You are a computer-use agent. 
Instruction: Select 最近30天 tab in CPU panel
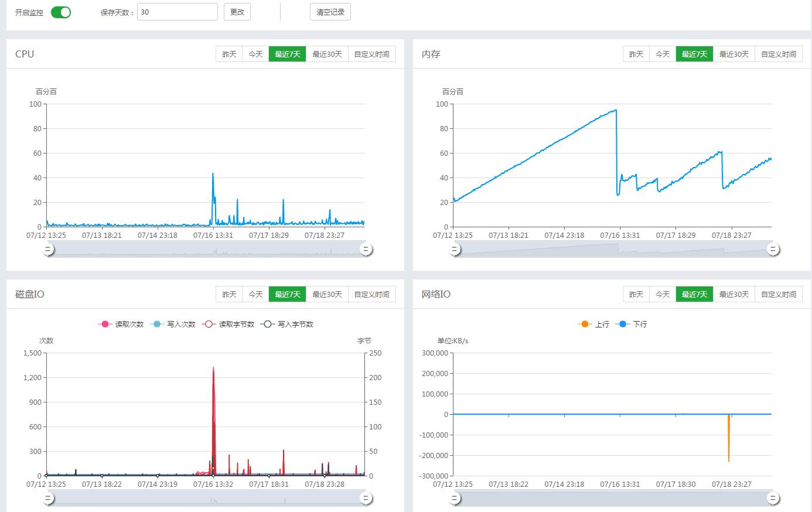(x=327, y=54)
